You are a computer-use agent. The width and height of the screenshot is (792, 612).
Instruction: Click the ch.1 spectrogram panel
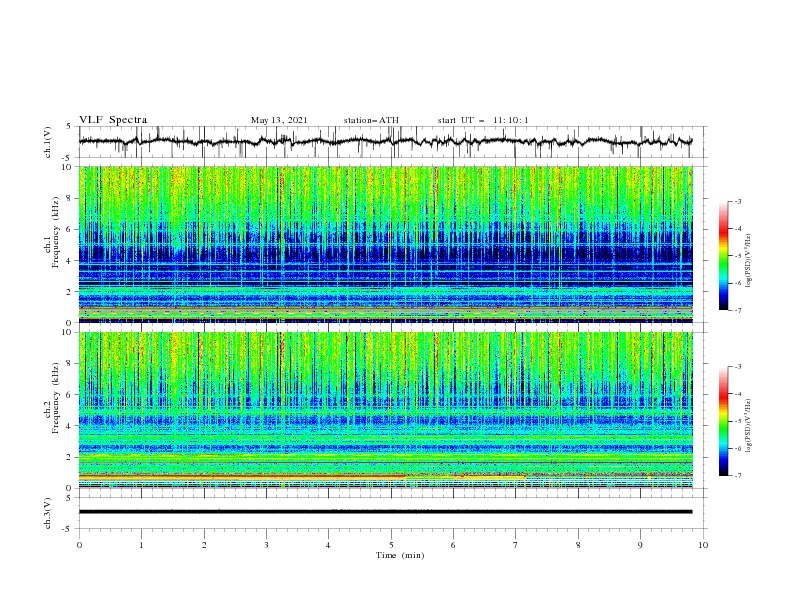pos(386,244)
